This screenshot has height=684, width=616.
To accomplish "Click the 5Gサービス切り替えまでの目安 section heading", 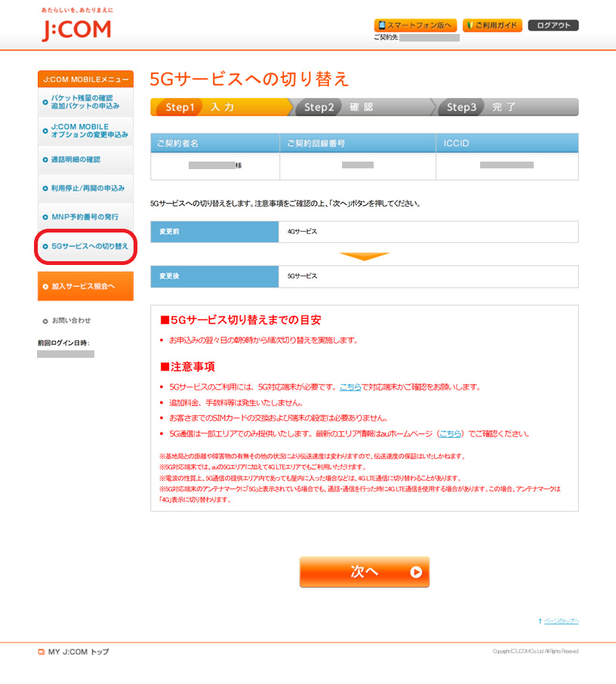I will click(241, 320).
